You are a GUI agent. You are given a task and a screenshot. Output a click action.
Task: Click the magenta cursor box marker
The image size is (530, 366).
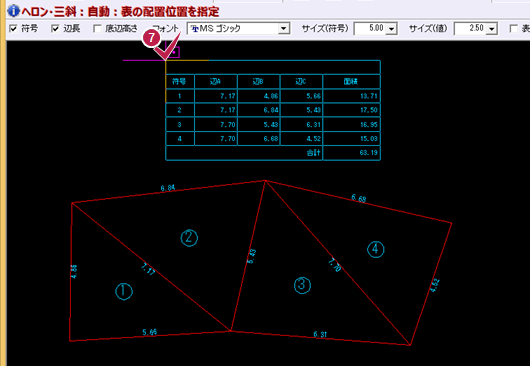tap(174, 52)
